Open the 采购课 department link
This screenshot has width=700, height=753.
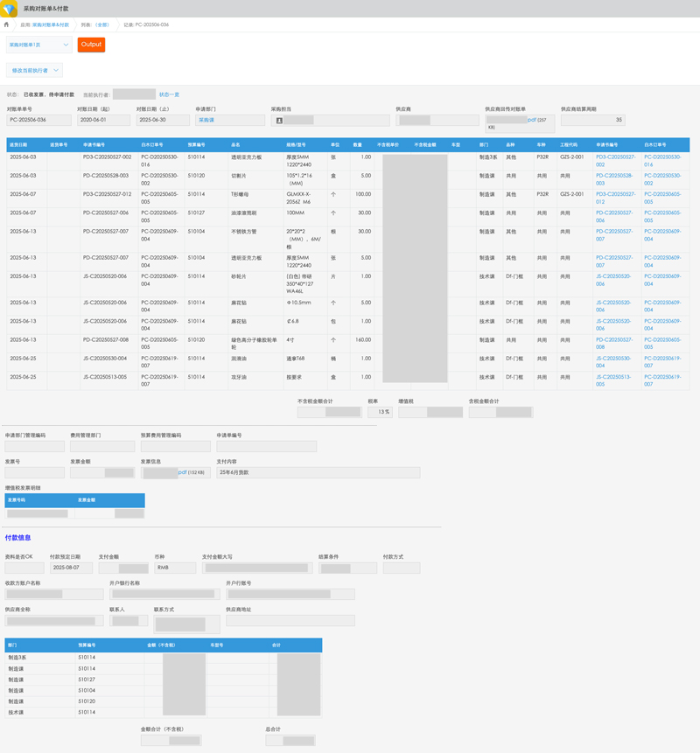206,120
